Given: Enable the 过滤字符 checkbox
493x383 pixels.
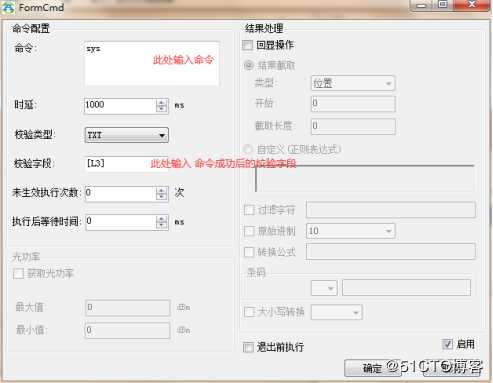Looking at the screenshot, I should [x=249, y=210].
